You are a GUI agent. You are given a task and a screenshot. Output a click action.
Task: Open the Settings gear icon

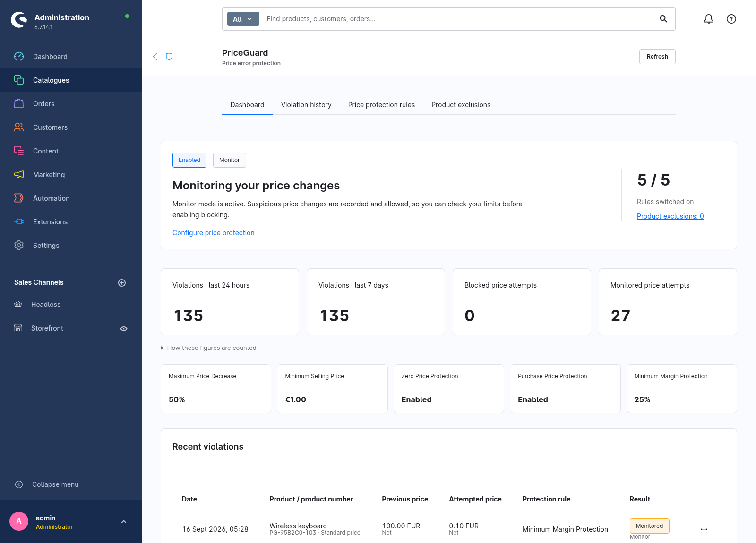[19, 246]
